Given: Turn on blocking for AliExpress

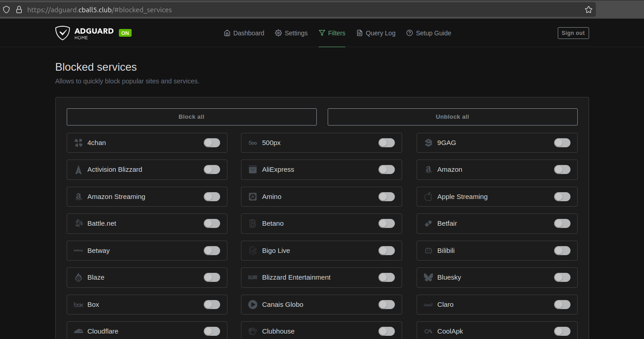Looking at the screenshot, I should coord(387,169).
